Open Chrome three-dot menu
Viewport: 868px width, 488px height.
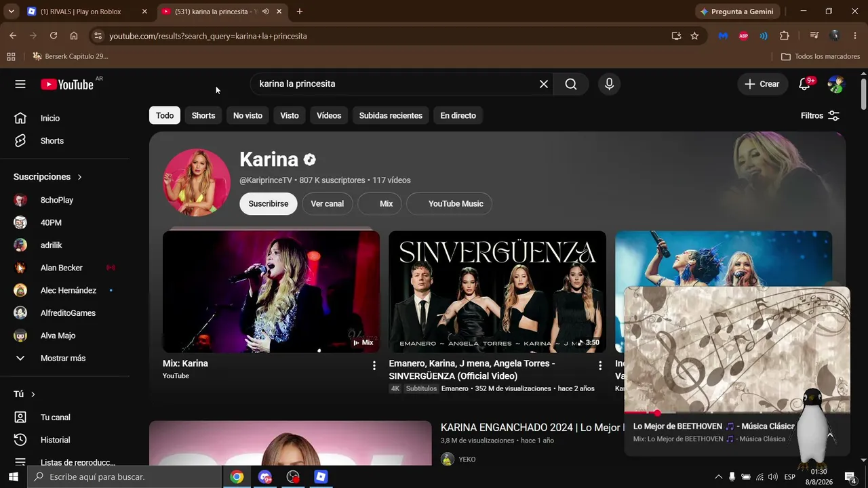pyautogui.click(x=854, y=36)
